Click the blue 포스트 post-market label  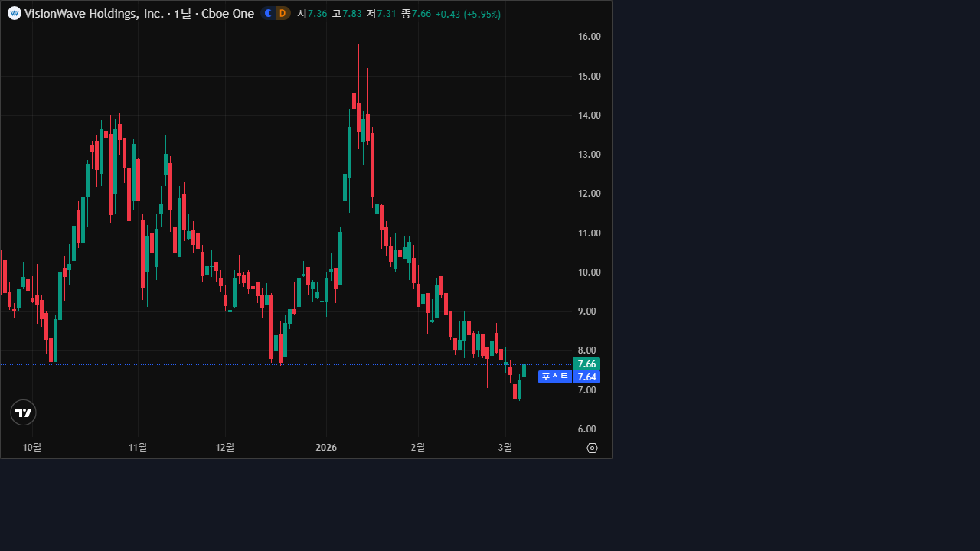click(555, 377)
